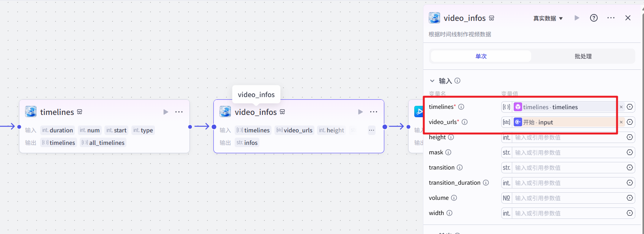The height and width of the screenshot is (234, 644).
Task: Open the 真实数据 dropdown
Action: [x=548, y=18]
